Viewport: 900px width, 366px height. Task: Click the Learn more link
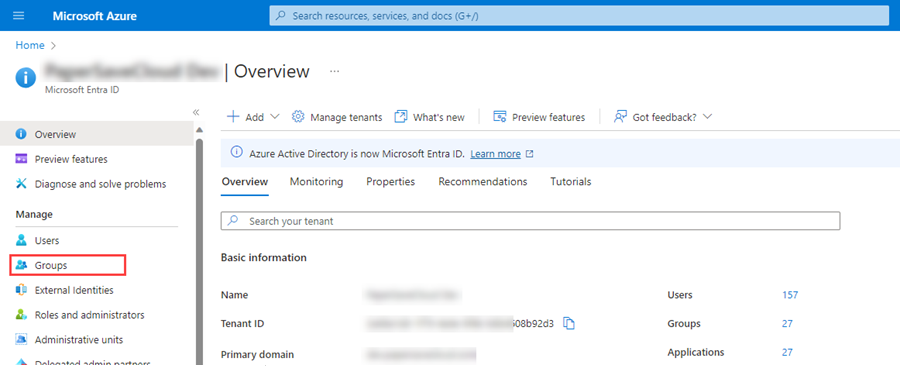(496, 154)
